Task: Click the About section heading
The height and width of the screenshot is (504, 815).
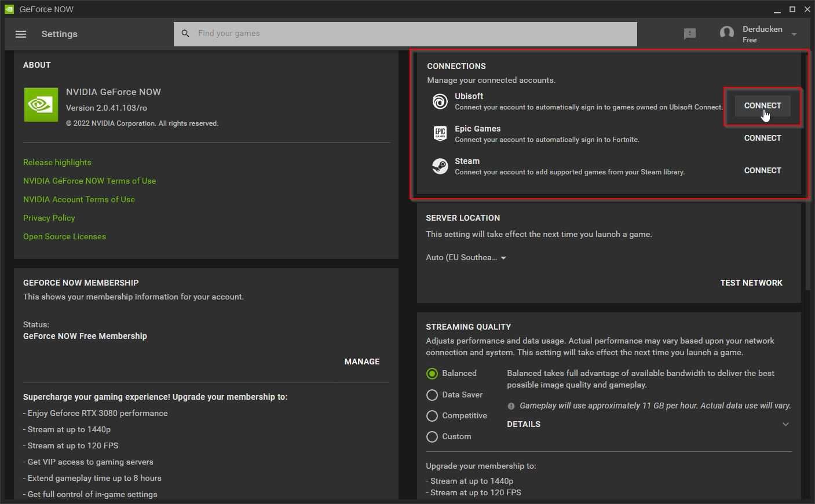Action: (37, 65)
